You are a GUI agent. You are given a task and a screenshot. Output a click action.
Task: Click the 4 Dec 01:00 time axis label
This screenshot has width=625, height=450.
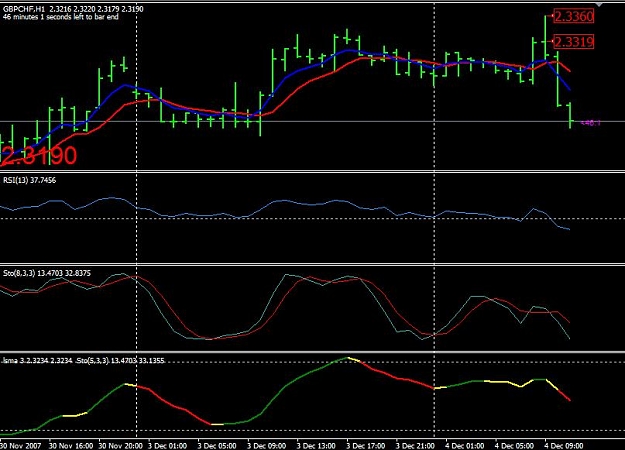point(465,446)
